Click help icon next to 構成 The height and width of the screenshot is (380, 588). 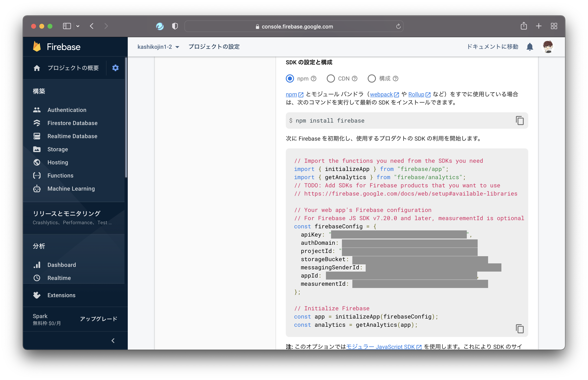(x=395, y=79)
